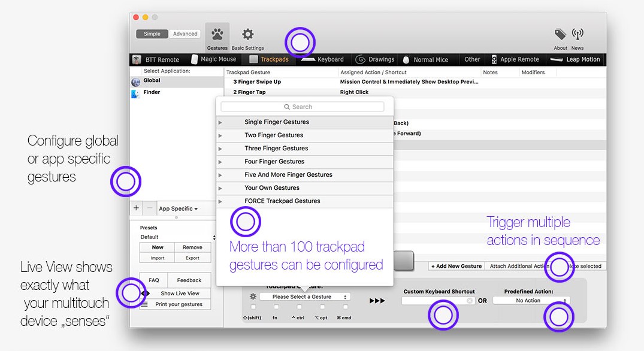This screenshot has width=644, height=351.
Task: Click the Show Live View button
Action: pos(180,293)
